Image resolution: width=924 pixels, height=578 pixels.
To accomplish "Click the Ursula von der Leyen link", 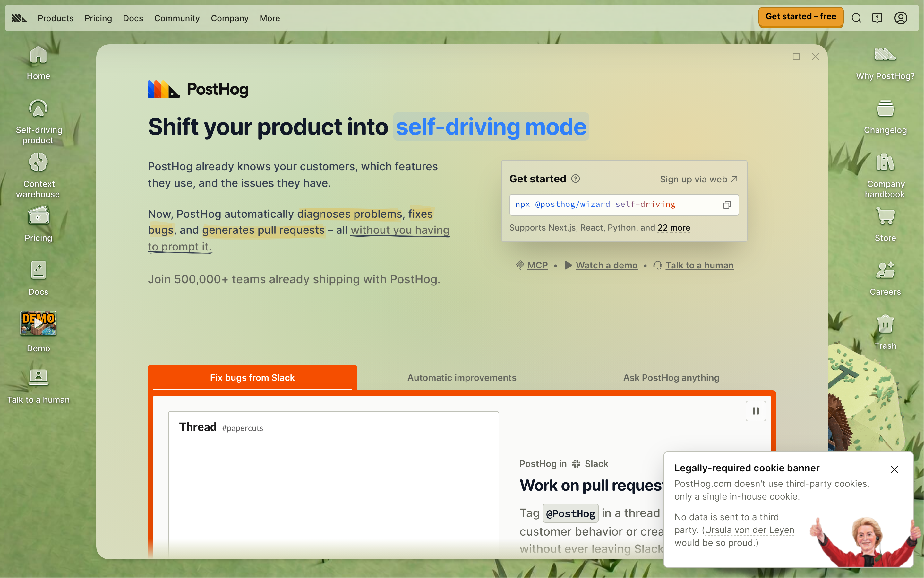I will 749,530.
